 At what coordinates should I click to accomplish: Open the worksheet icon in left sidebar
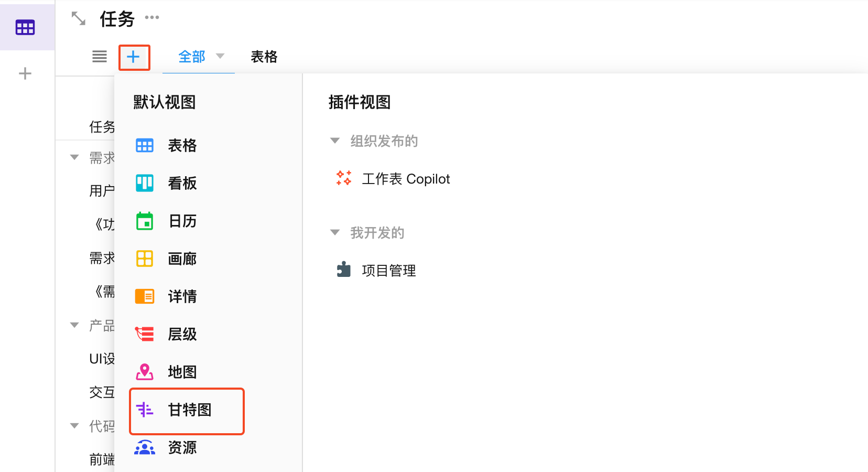coord(25,27)
